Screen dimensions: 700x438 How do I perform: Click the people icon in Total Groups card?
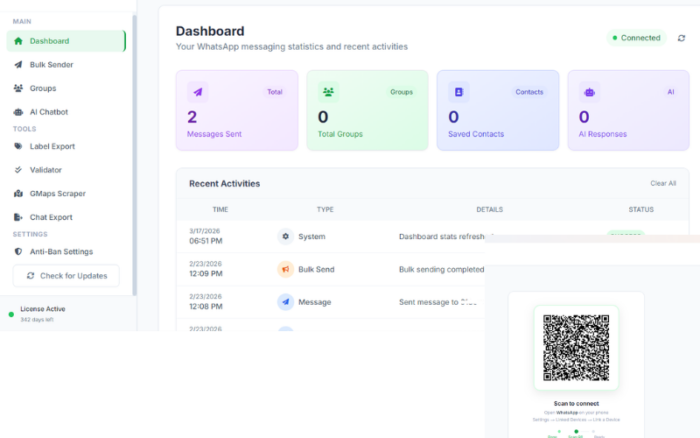pyautogui.click(x=328, y=92)
